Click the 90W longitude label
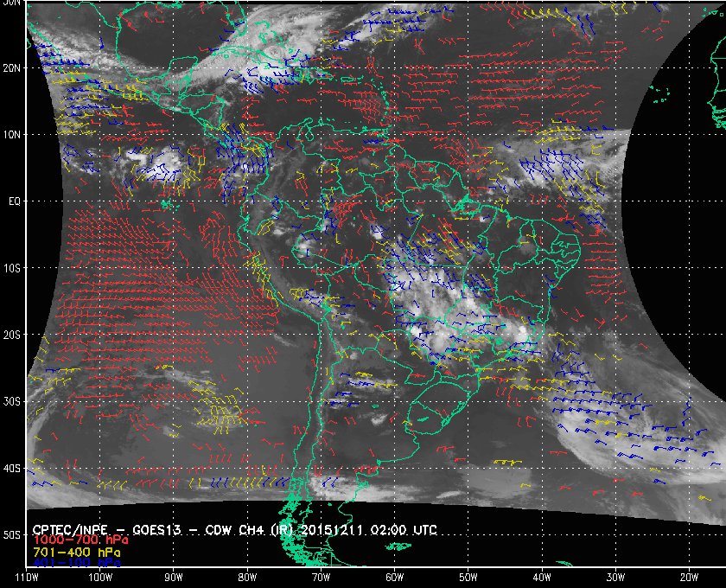726x588 pixels. tap(174, 578)
